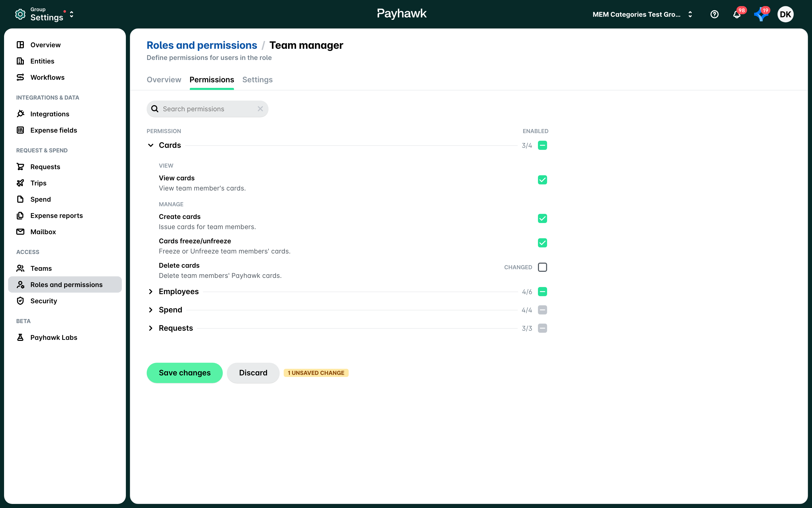Open Spend in the sidebar
812x508 pixels.
[x=65, y=199]
